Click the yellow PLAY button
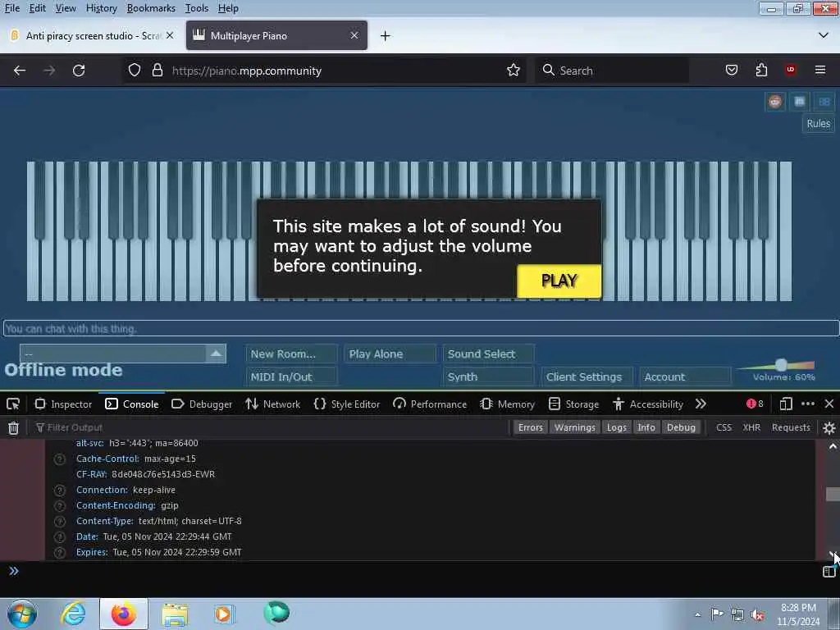Screen dimensions: 840x630 (559, 281)
